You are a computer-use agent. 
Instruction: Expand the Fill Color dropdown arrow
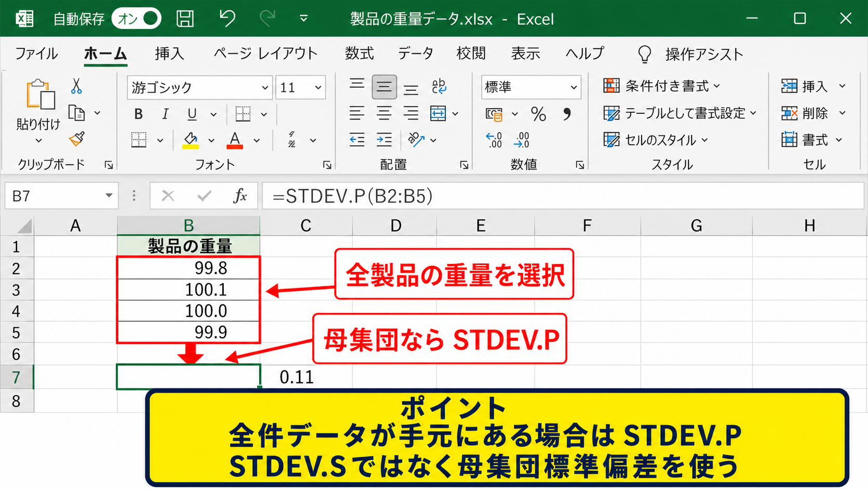[x=211, y=140]
